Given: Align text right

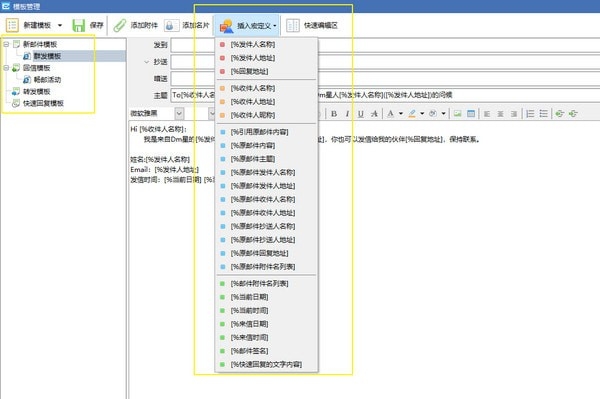Looking at the screenshot, I should (514, 114).
